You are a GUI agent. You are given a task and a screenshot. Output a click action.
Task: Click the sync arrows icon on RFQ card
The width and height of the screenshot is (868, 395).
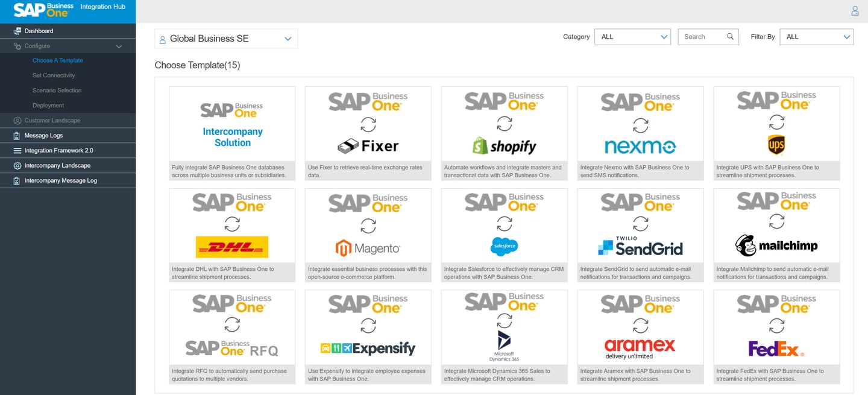coord(232,326)
